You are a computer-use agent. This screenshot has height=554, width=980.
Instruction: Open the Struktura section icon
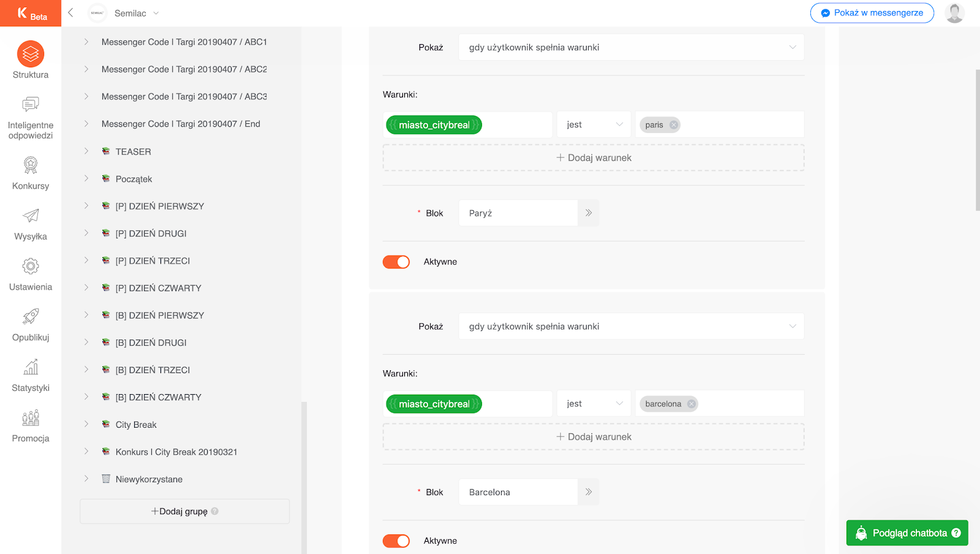(31, 55)
